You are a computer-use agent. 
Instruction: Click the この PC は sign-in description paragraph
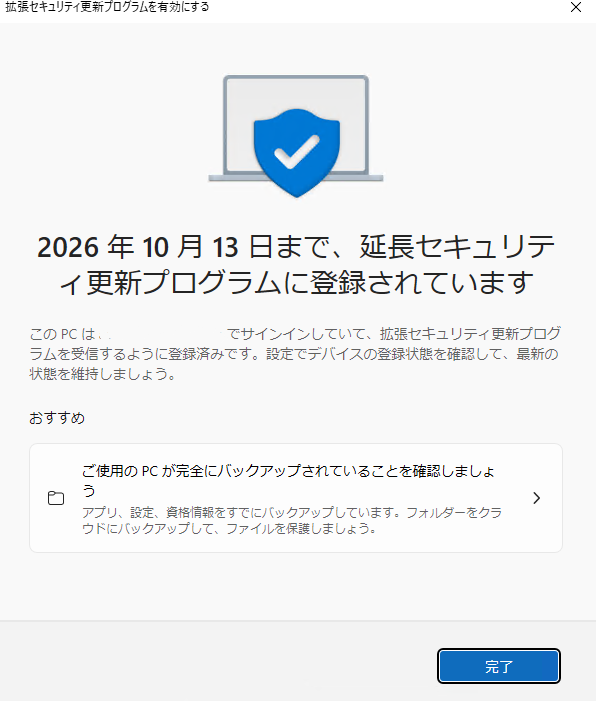(x=295, y=354)
